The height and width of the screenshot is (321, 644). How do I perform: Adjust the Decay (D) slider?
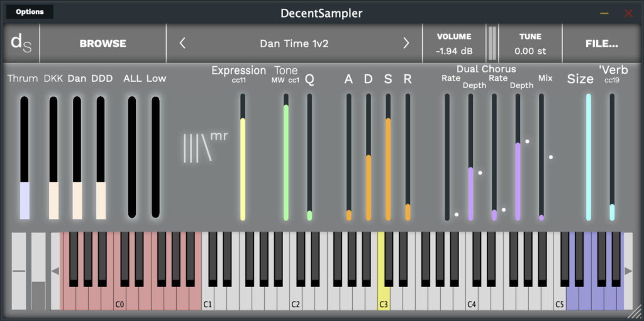(x=369, y=157)
